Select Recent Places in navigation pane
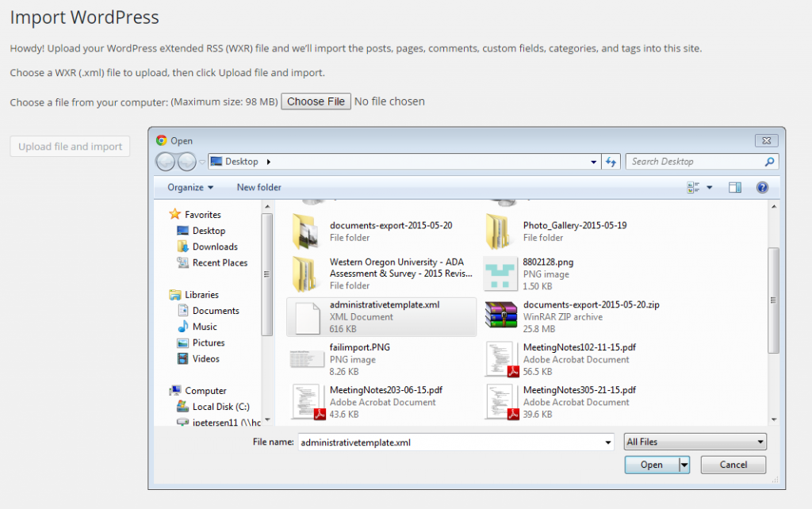Image resolution: width=812 pixels, height=509 pixels. click(x=220, y=262)
